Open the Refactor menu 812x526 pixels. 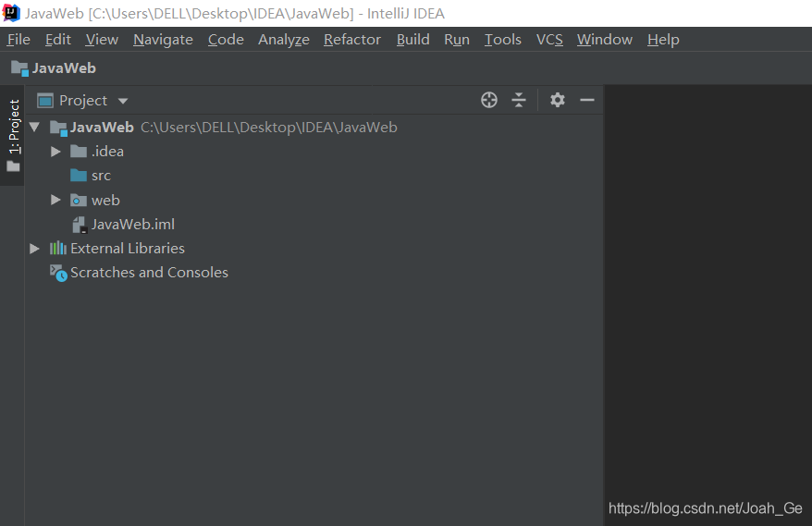pos(352,40)
